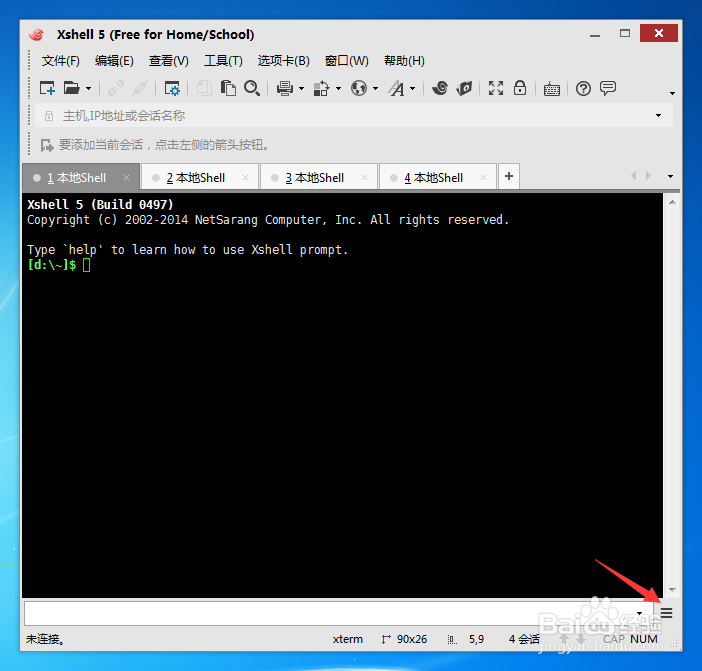Viewport: 702px width, 671px height.
Task: Close the '2 本地Shell' tab
Action: point(245,178)
